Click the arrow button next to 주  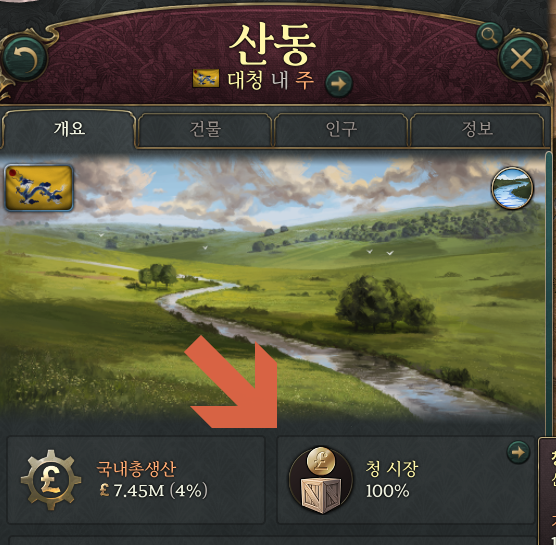pyautogui.click(x=339, y=84)
